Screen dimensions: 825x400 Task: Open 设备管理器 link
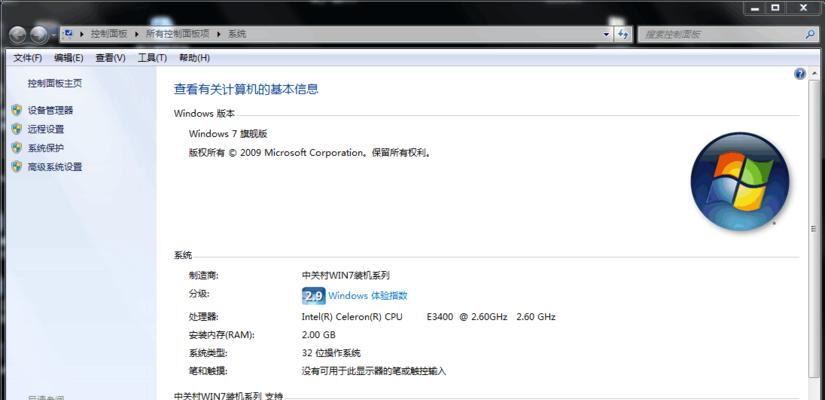coord(51,111)
